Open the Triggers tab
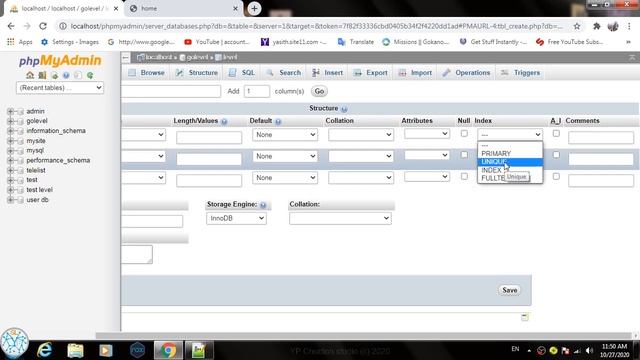 520,73
